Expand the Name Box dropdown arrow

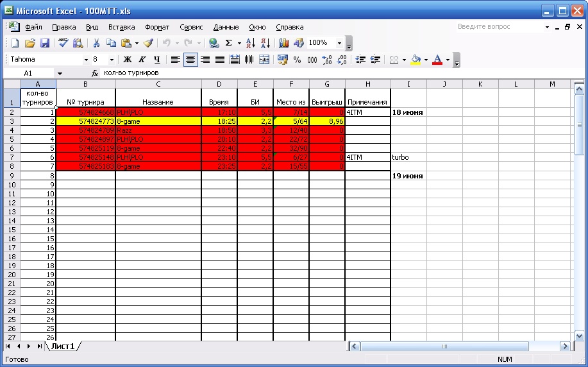click(60, 74)
